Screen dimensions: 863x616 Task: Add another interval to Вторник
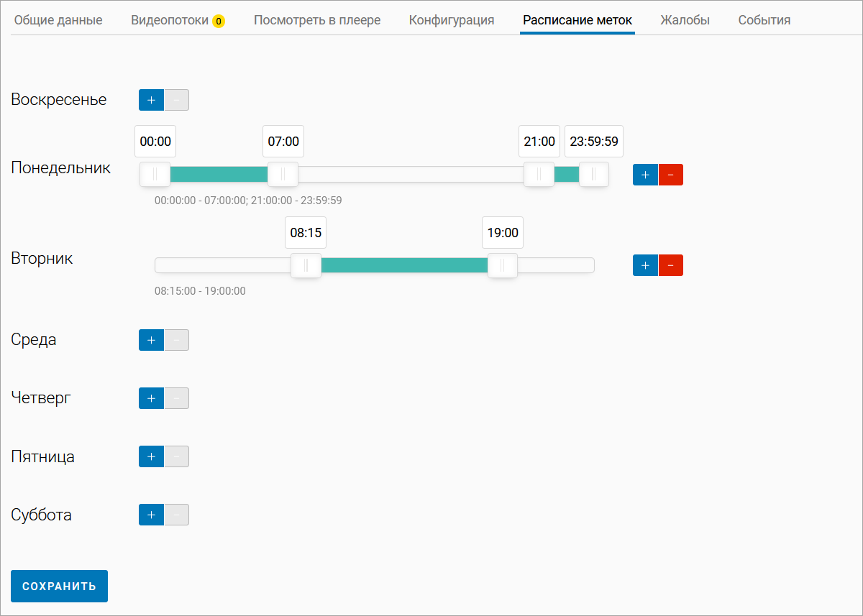[645, 265]
